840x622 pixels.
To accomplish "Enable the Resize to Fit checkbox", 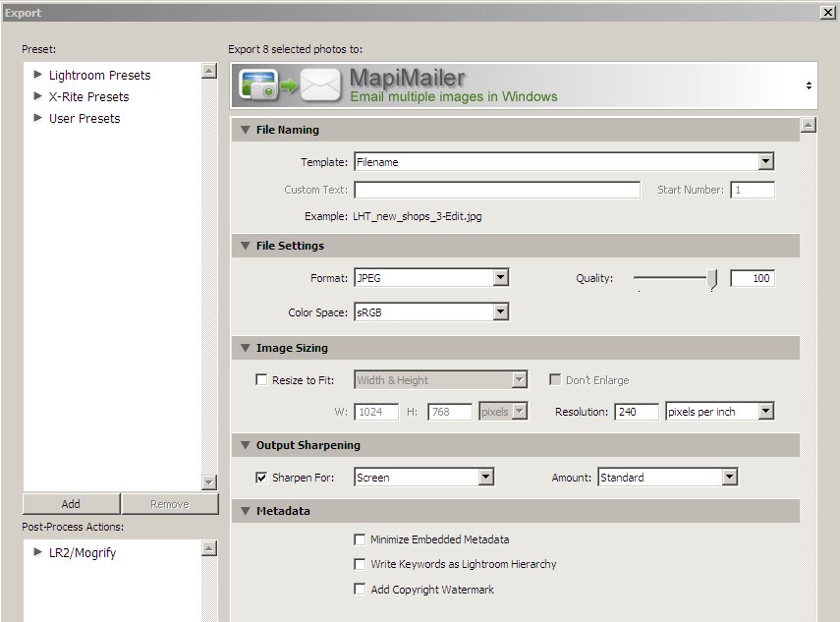I will point(261,380).
